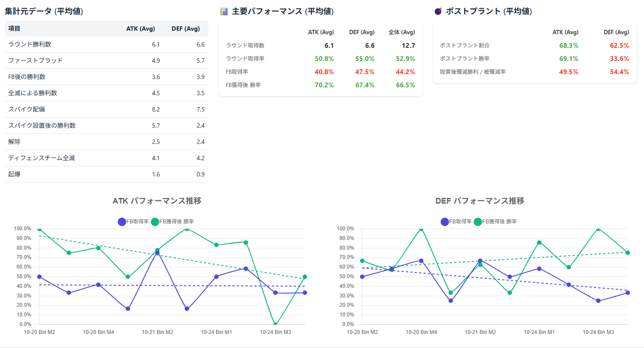Viewport: 644px width, 348px height.
Task: Click ATK (Avg) header in 集計元データ table
Action: pyautogui.click(x=140, y=29)
